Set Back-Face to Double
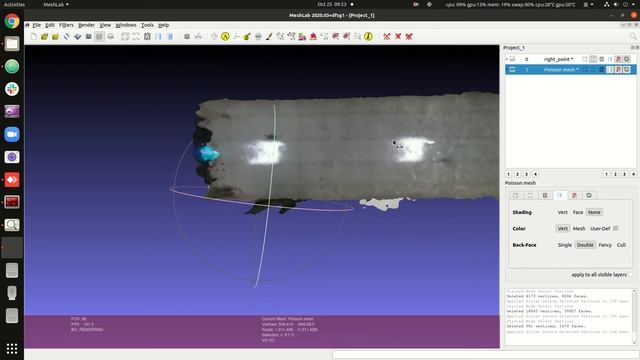The height and width of the screenshot is (360, 640). 585,245
